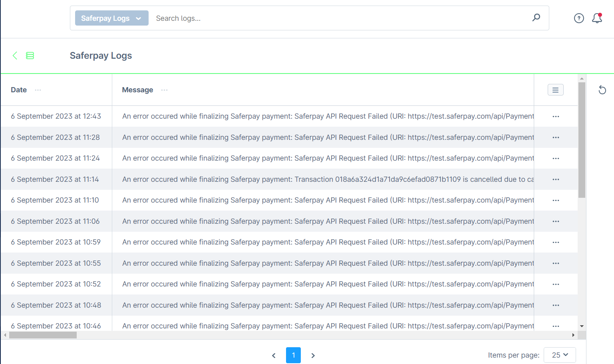Click the green list view icon
Screen dimensions: 614x364
pyautogui.click(x=30, y=56)
